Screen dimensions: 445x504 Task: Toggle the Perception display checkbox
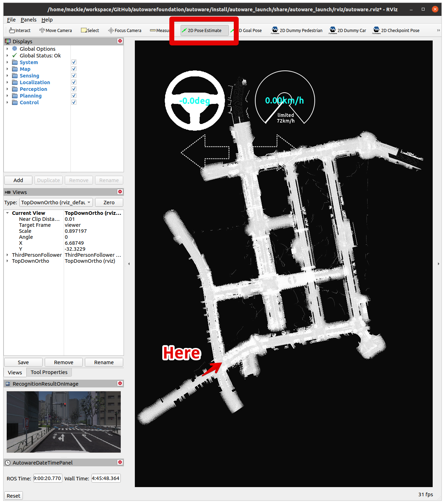click(74, 89)
